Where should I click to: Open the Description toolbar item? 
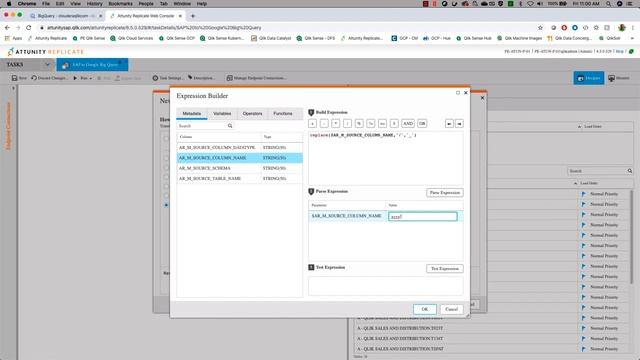click(x=201, y=78)
